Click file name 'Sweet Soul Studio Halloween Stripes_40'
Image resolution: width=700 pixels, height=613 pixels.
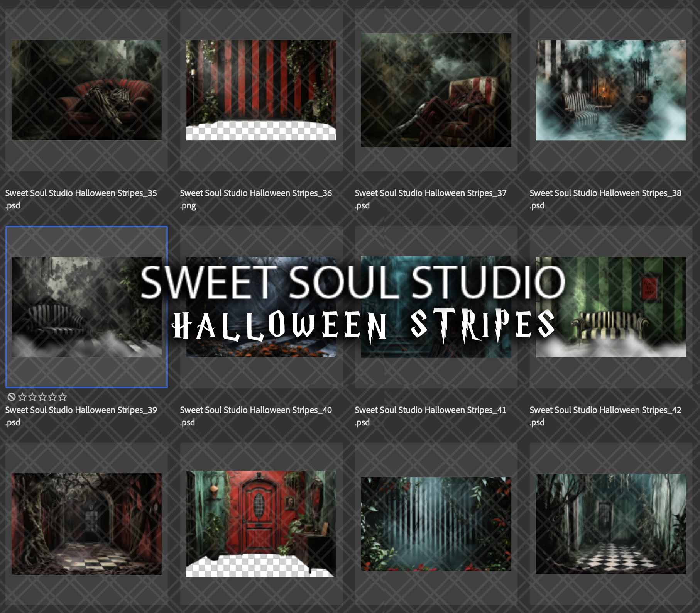click(256, 410)
